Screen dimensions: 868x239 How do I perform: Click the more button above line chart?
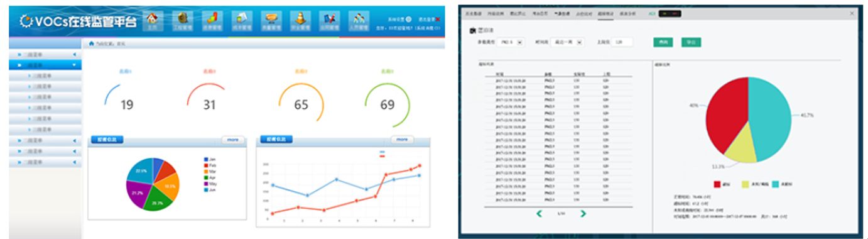click(402, 140)
